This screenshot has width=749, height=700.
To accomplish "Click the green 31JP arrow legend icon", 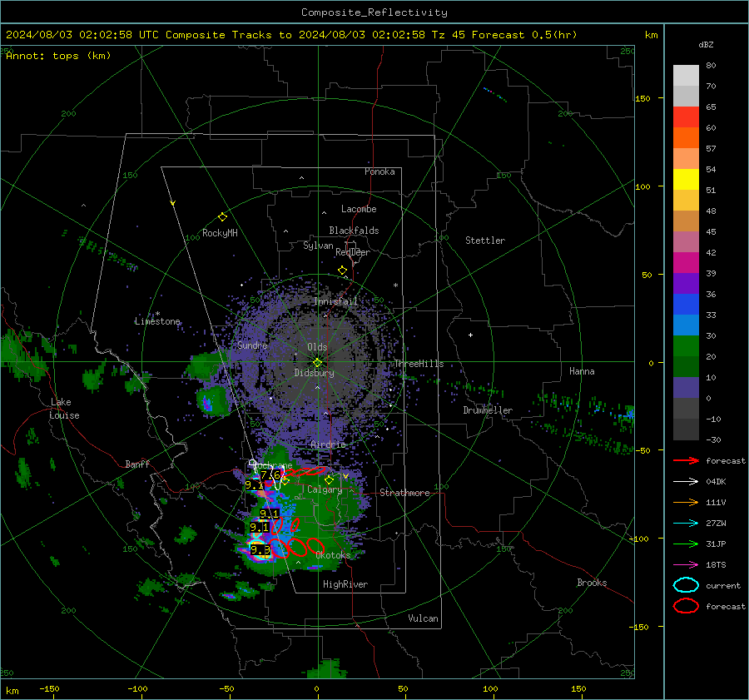I will pyautogui.click(x=686, y=544).
